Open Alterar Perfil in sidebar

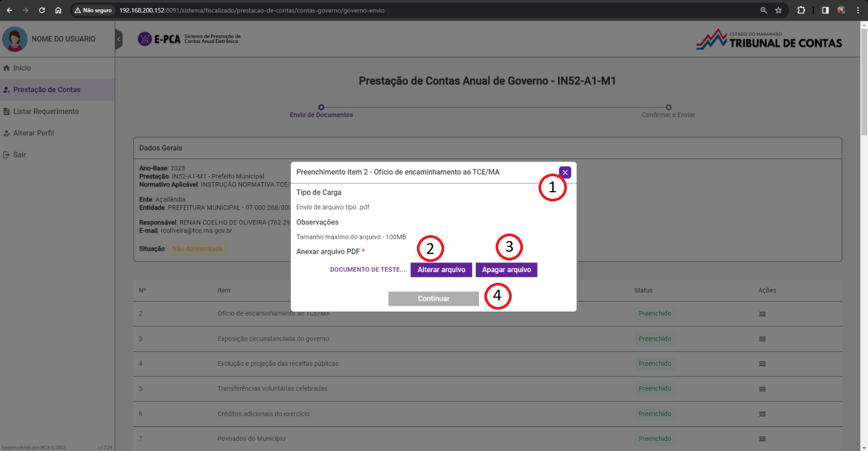tap(33, 133)
